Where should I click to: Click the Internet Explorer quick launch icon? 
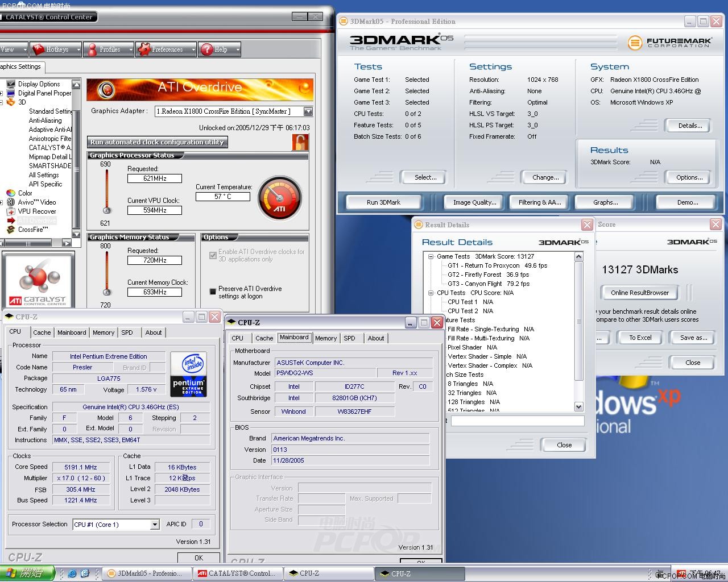pos(72,573)
